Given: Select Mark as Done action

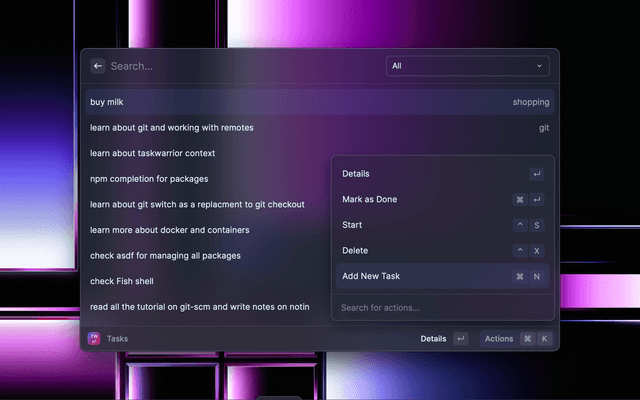Looking at the screenshot, I should pyautogui.click(x=370, y=200).
